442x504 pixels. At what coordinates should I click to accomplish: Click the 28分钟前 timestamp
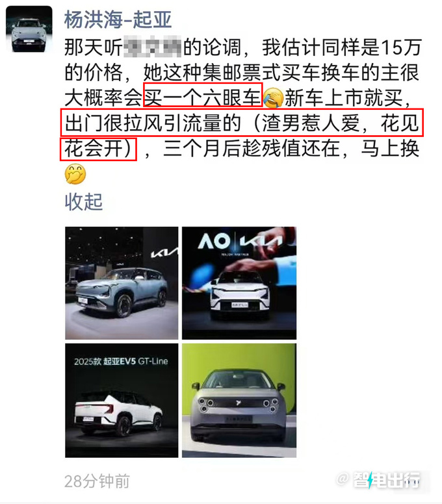click(x=97, y=481)
